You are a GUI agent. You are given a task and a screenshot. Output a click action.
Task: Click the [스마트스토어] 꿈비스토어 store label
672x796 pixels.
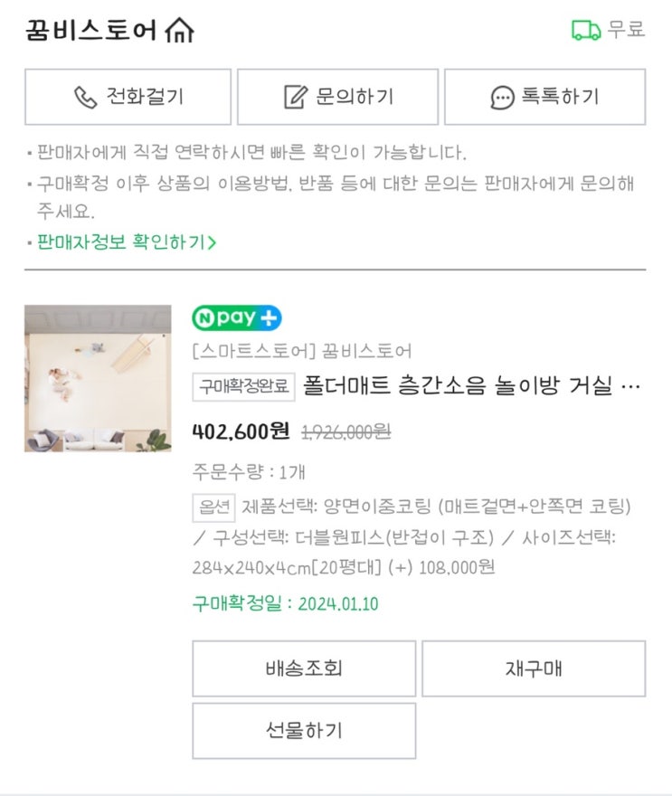click(302, 351)
